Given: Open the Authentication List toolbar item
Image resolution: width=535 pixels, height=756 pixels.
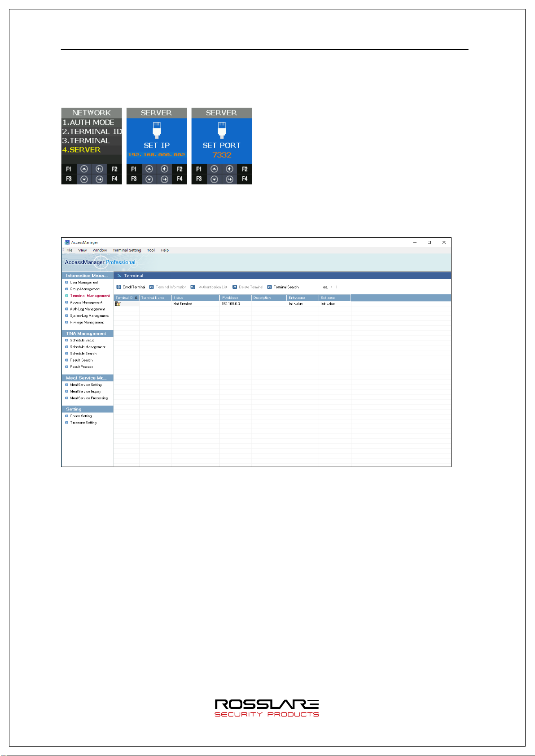Looking at the screenshot, I should [209, 287].
